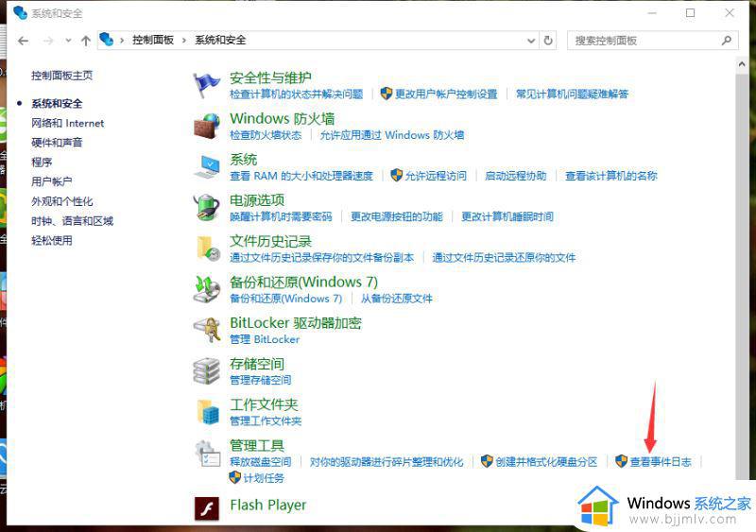The image size is (756, 532).
Task: Click the search magnifier icon
Action: [x=727, y=41]
